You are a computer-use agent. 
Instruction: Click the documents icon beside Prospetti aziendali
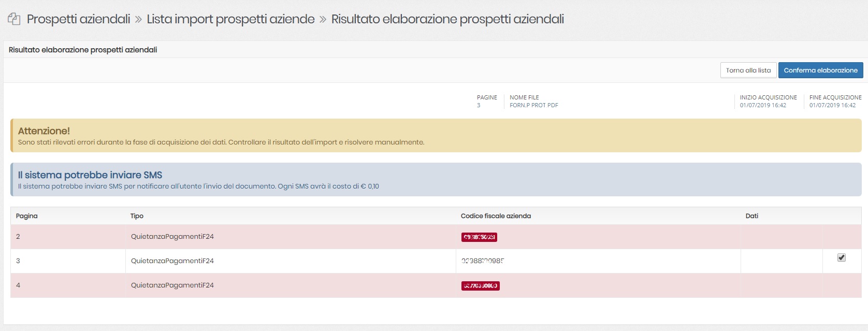(14, 19)
